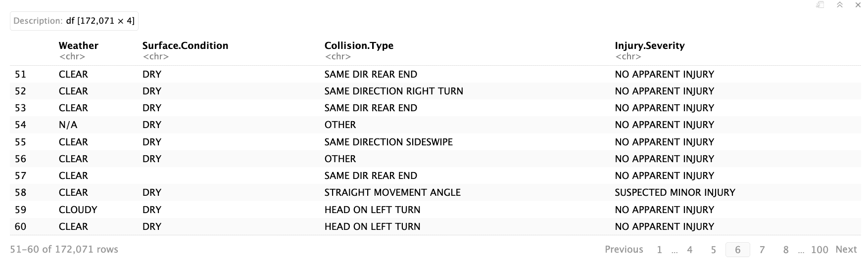Open page 7 in pagination

coord(762,250)
